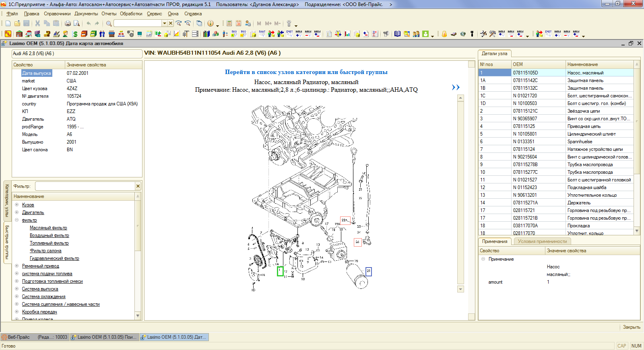Open the Масляный фильтр link
Screen dimensions: 644x350
tap(48, 228)
